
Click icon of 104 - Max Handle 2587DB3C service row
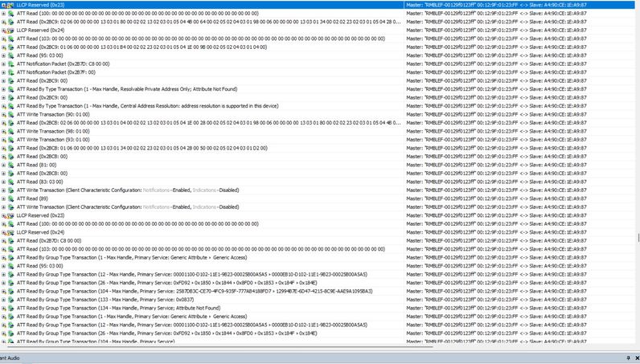11,291
